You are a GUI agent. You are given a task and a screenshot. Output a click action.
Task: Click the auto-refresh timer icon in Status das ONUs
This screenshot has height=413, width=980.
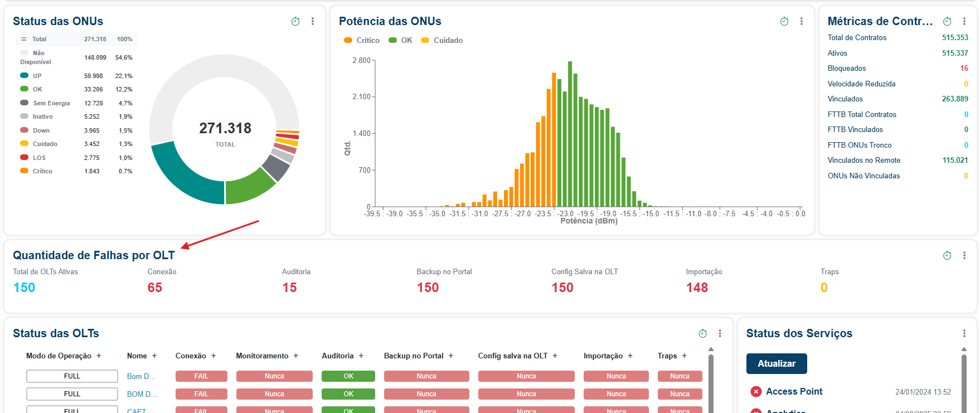(295, 21)
